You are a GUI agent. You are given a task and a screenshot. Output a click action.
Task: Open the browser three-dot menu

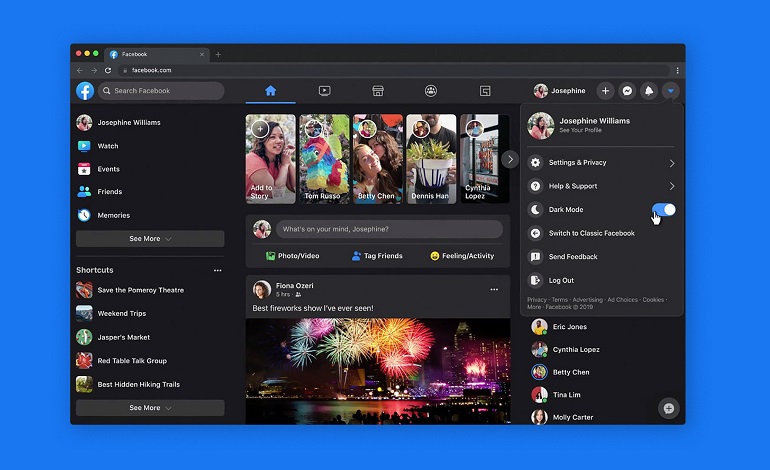tap(677, 70)
